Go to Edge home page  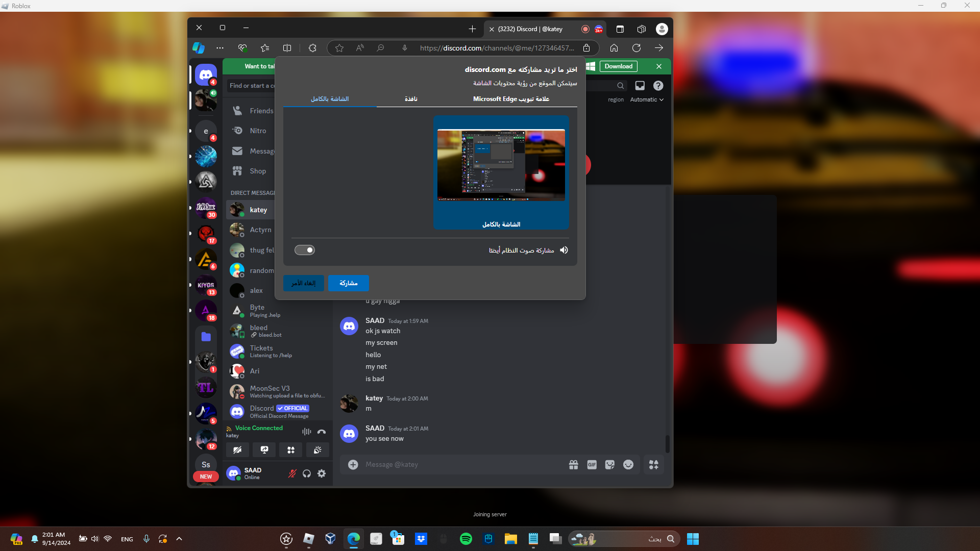(614, 48)
